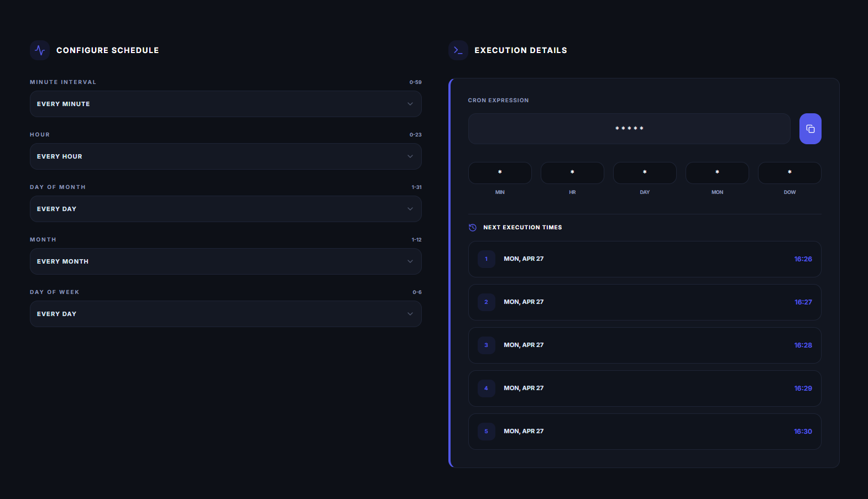Screen dimensions: 868x499
Task: Click the HR cron field box
Action: (572, 173)
